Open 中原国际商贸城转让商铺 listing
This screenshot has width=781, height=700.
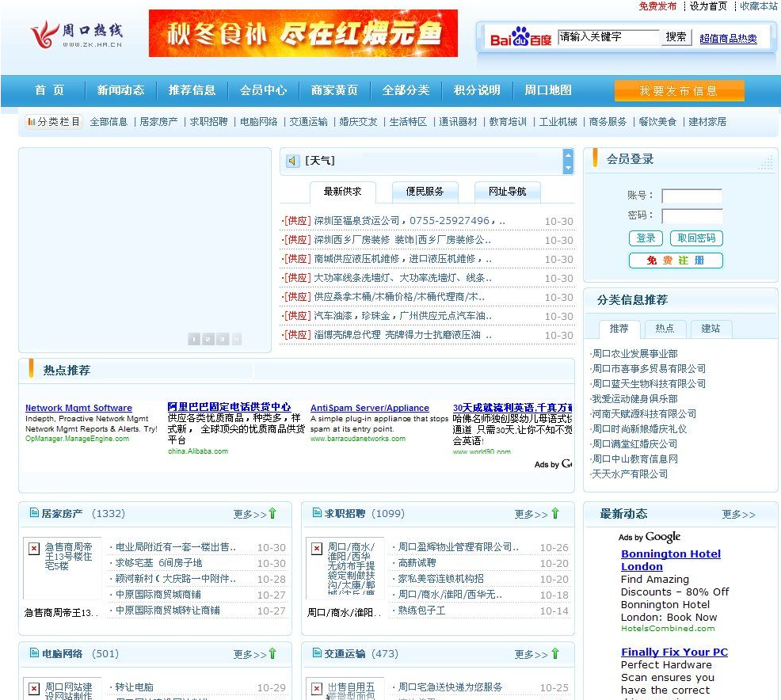pos(167,611)
